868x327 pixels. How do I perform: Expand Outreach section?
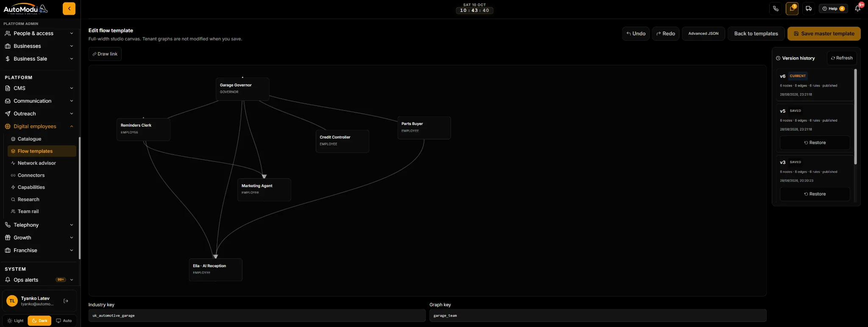click(x=39, y=114)
